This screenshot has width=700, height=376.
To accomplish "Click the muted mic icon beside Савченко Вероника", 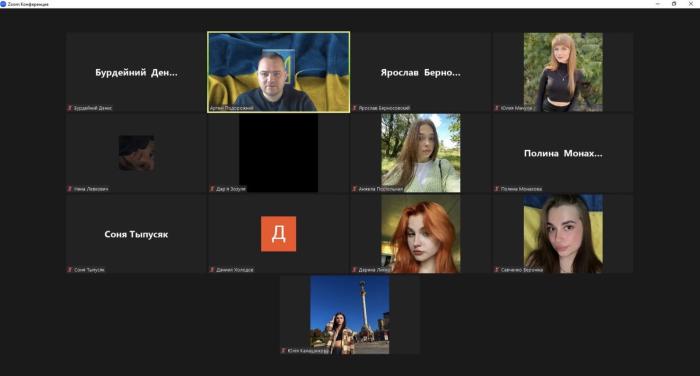I will click(x=496, y=270).
